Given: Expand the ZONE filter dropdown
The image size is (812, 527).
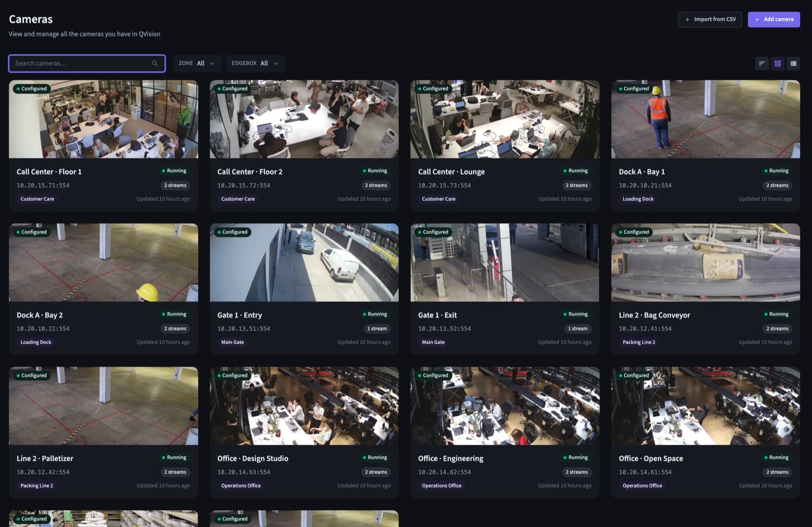Looking at the screenshot, I should tap(197, 63).
